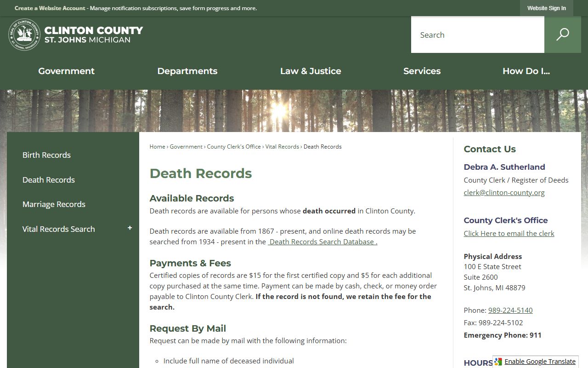588x368 pixels.
Task: Click Death Records current breadcrumb text
Action: [322, 147]
